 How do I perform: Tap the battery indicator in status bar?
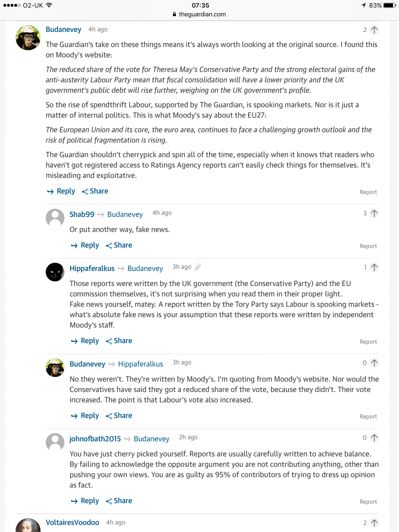(x=389, y=5)
